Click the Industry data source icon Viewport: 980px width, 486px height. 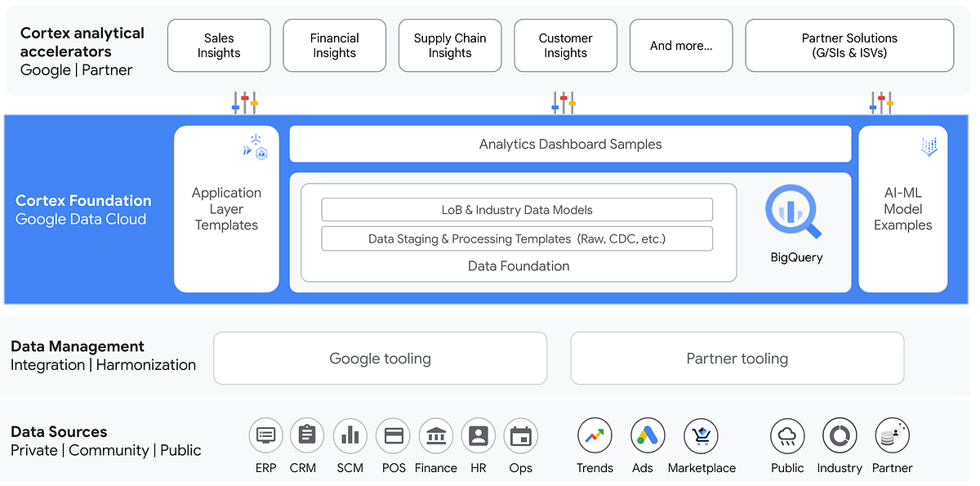point(840,435)
